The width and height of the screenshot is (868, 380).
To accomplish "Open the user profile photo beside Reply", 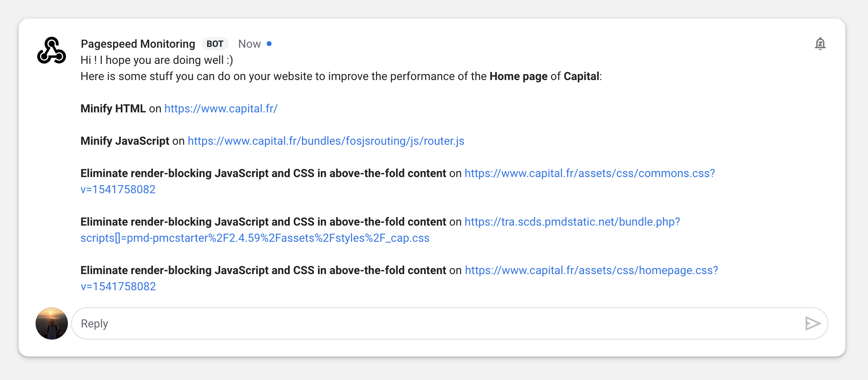I will point(52,323).
